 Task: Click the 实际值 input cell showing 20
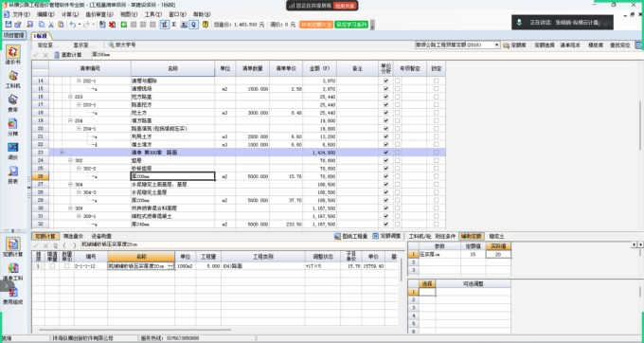pyautogui.click(x=498, y=254)
